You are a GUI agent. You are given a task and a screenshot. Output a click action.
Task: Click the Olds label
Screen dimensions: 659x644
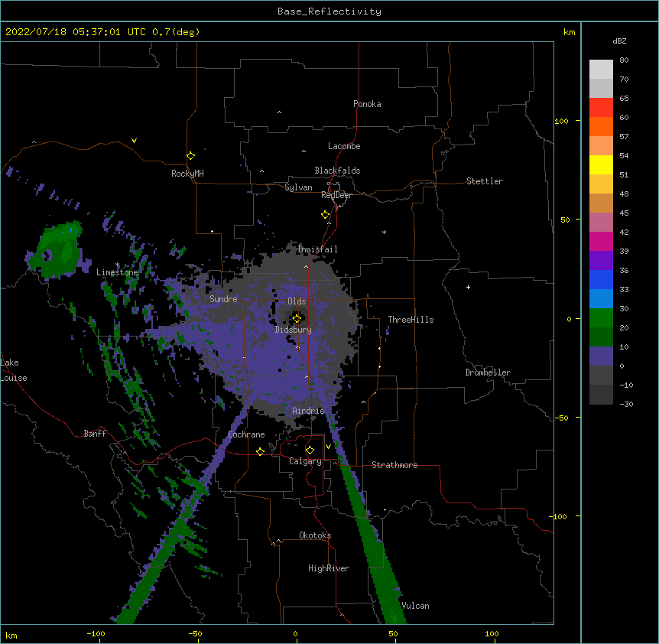297,301
